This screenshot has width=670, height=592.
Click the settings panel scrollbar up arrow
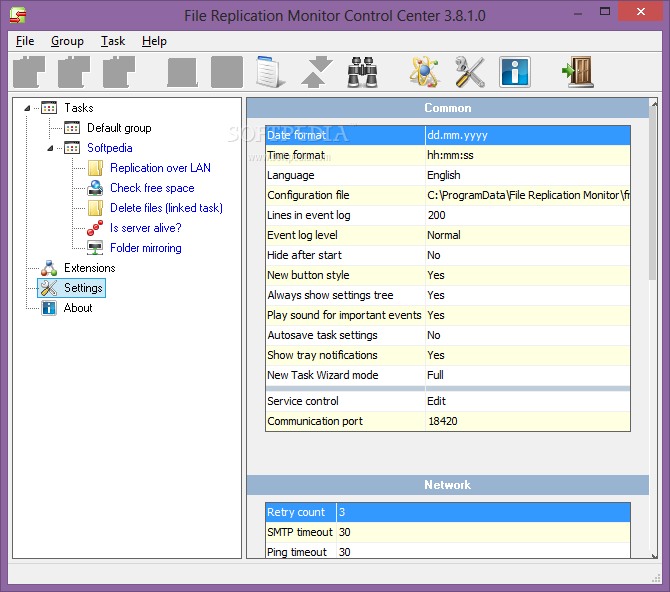click(654, 103)
